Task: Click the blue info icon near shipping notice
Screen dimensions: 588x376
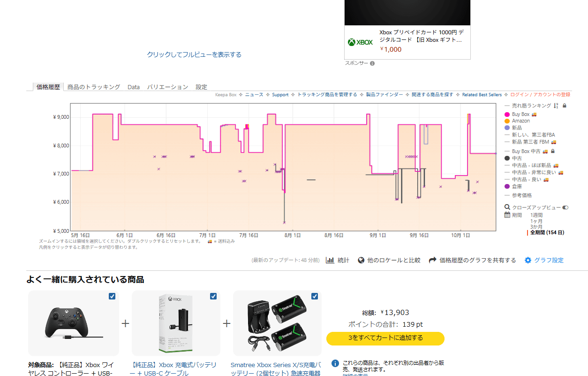Action: [335, 363]
